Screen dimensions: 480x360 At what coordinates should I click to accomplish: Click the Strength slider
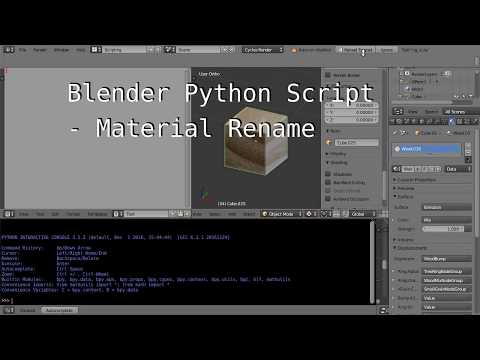[447, 229]
